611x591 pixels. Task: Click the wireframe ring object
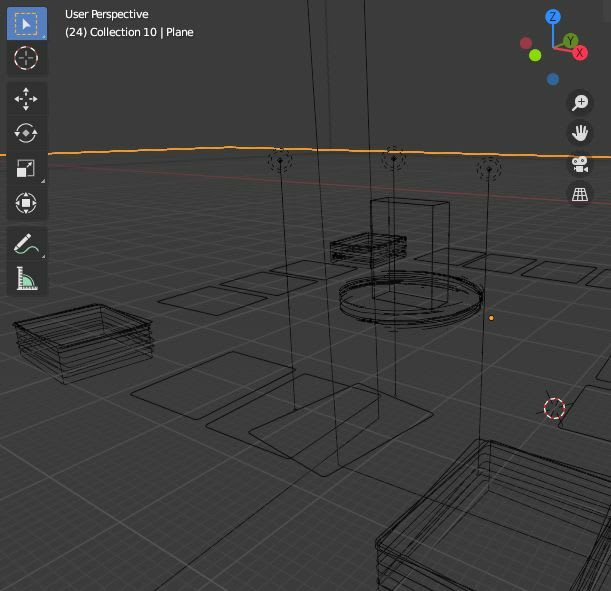(411, 298)
